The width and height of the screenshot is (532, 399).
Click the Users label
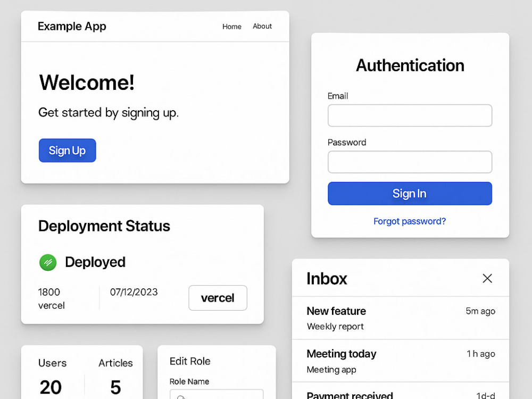[x=53, y=363]
